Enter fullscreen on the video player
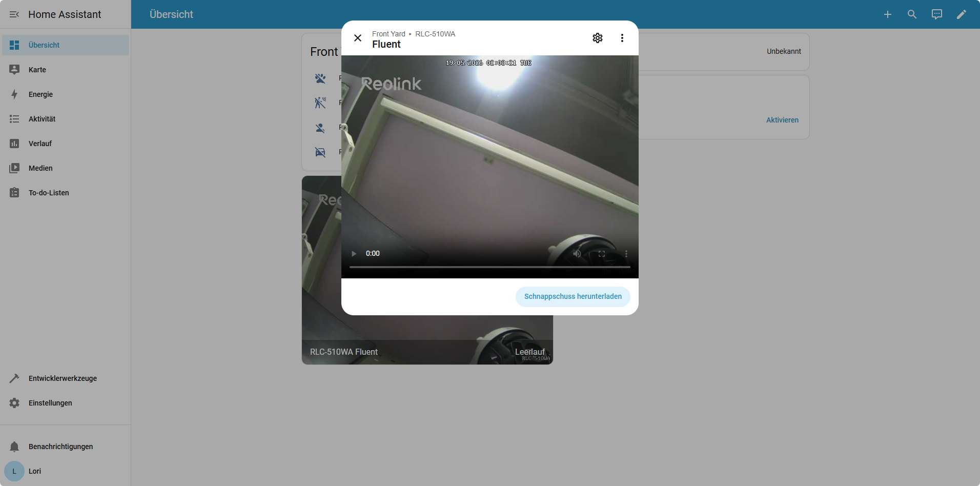 point(602,254)
